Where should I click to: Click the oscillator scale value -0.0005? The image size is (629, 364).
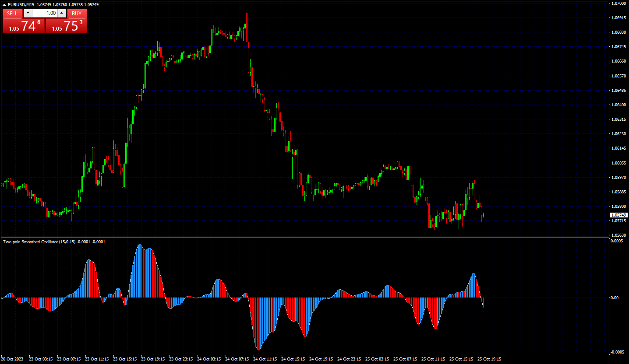coord(617,352)
